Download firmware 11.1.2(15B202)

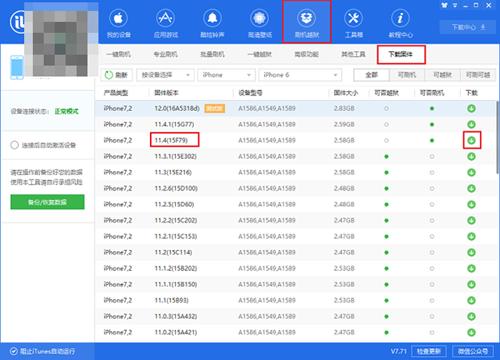click(x=471, y=268)
